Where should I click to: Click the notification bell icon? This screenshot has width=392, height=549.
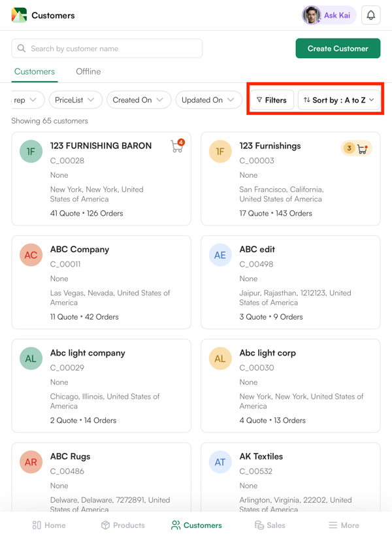[370, 15]
